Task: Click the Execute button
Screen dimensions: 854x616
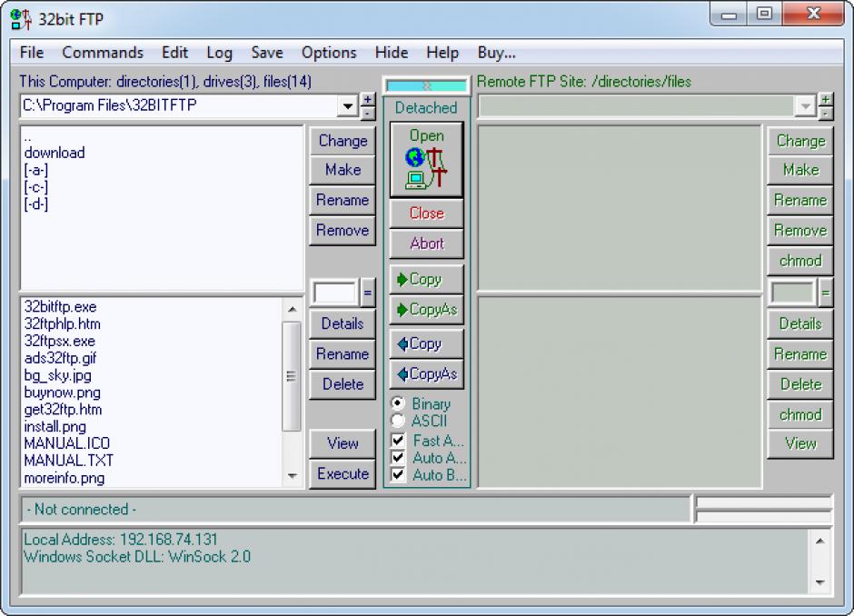Action: tap(343, 474)
